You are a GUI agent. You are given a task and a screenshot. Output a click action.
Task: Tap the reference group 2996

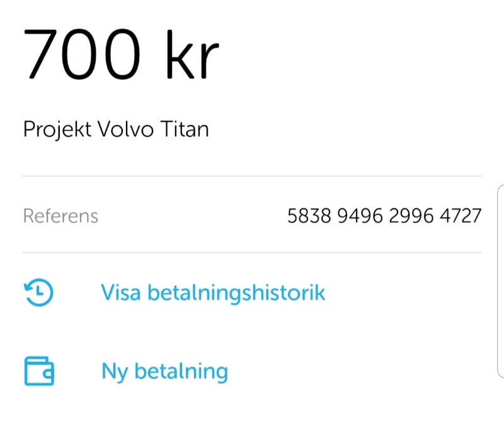point(411,216)
